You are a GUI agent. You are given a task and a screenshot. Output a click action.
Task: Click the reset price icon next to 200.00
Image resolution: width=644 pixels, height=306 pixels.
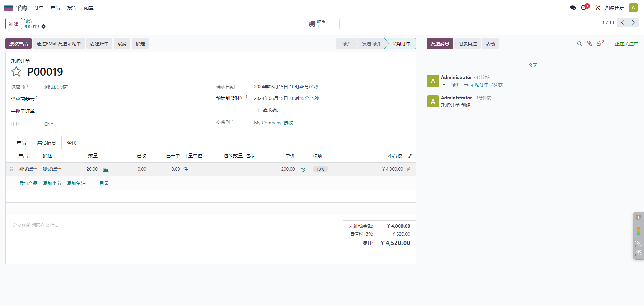[303, 170]
